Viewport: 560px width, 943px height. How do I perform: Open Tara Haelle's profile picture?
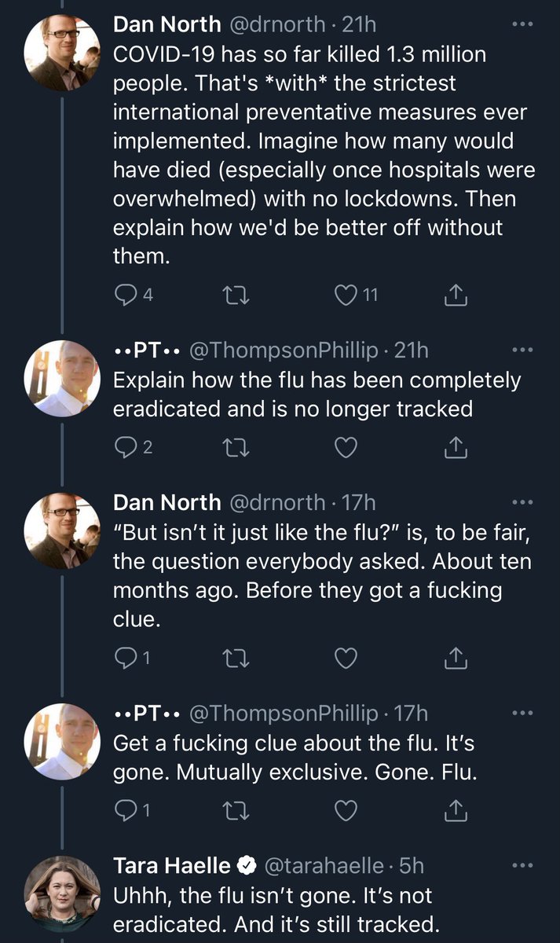coord(62,893)
